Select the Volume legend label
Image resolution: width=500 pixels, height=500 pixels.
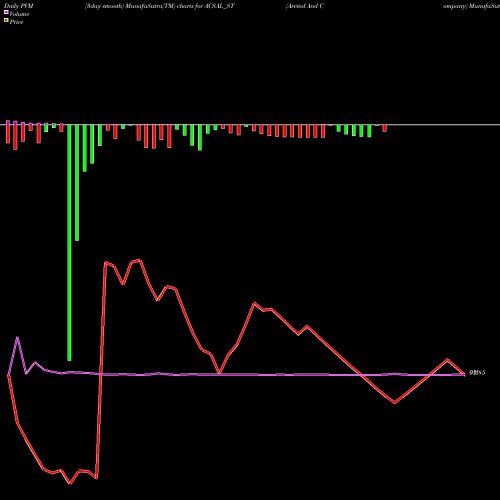pos(19,14)
